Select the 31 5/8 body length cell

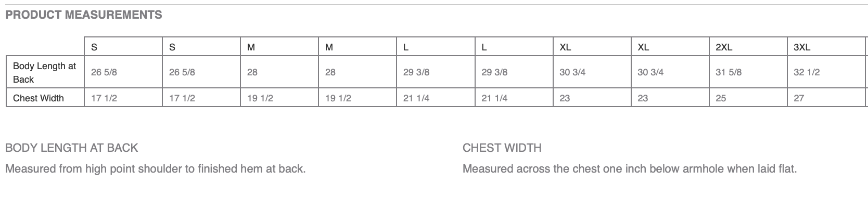click(x=748, y=72)
